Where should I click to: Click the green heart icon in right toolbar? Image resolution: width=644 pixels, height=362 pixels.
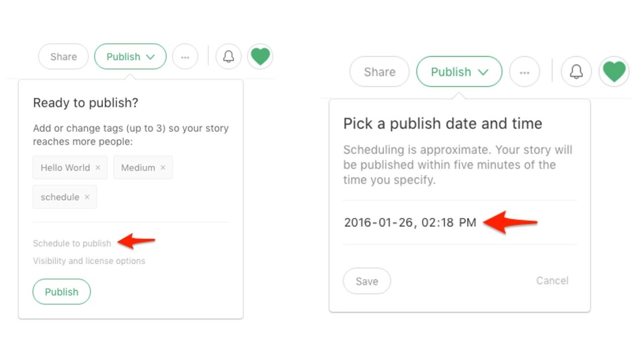coord(614,72)
